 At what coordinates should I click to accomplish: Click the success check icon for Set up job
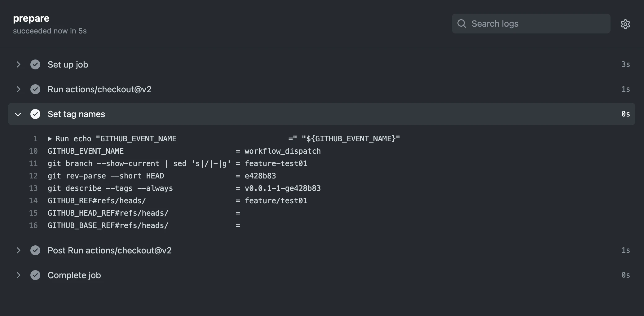(x=35, y=64)
